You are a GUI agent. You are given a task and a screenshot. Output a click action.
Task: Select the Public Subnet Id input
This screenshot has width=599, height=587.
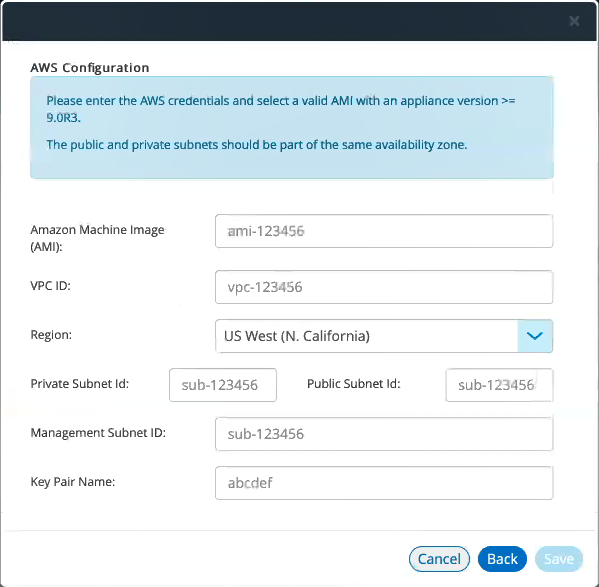[x=499, y=385]
